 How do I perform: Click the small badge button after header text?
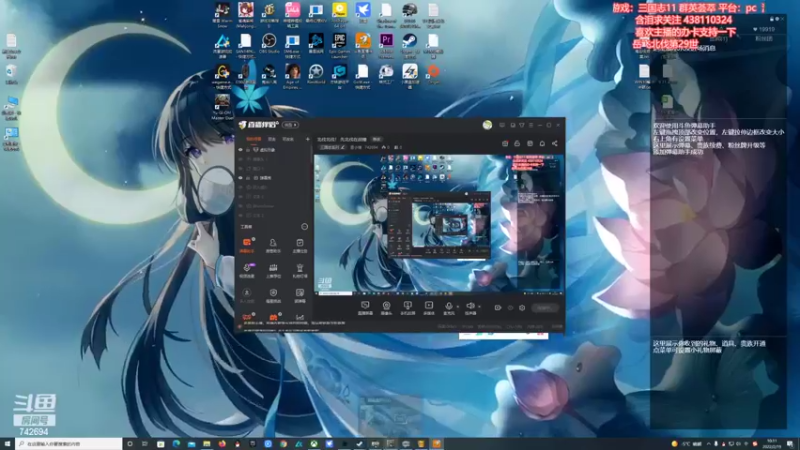point(377,139)
